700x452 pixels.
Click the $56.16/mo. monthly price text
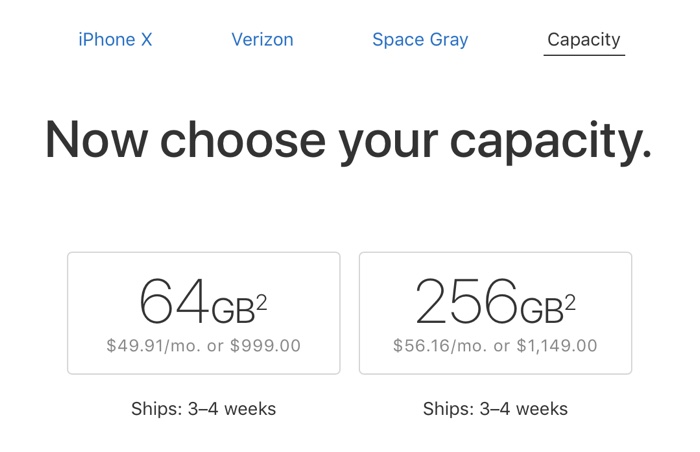tap(440, 346)
